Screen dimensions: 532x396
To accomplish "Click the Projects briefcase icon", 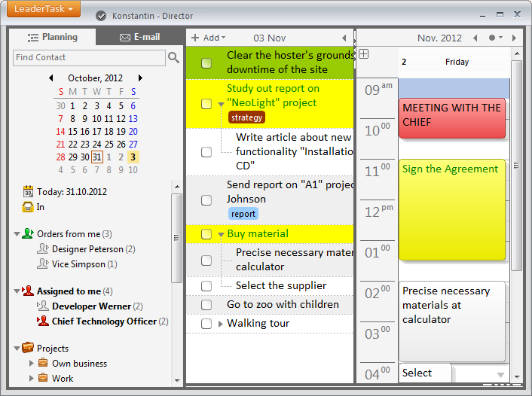I will (28, 348).
